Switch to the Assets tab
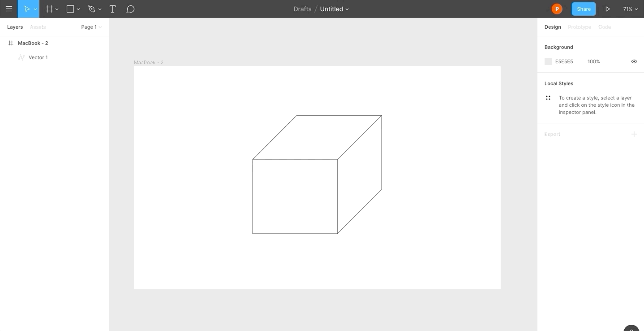The image size is (644, 331). pyautogui.click(x=38, y=27)
